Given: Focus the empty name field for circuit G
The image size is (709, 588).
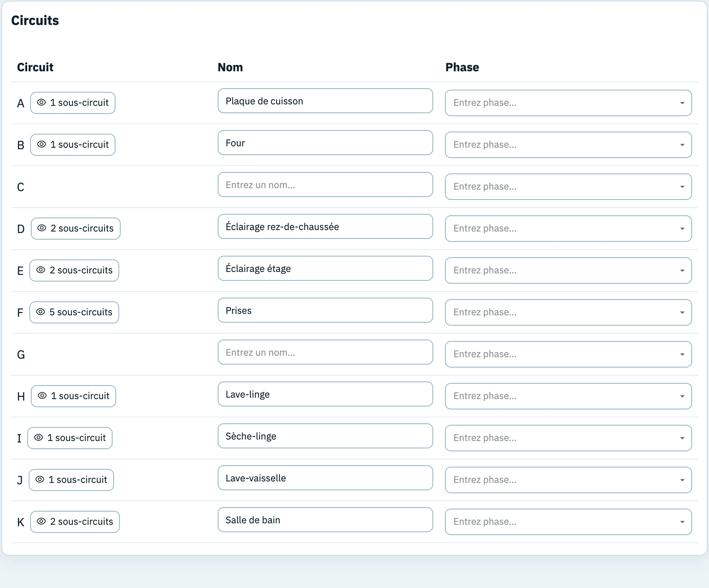Looking at the screenshot, I should [325, 352].
